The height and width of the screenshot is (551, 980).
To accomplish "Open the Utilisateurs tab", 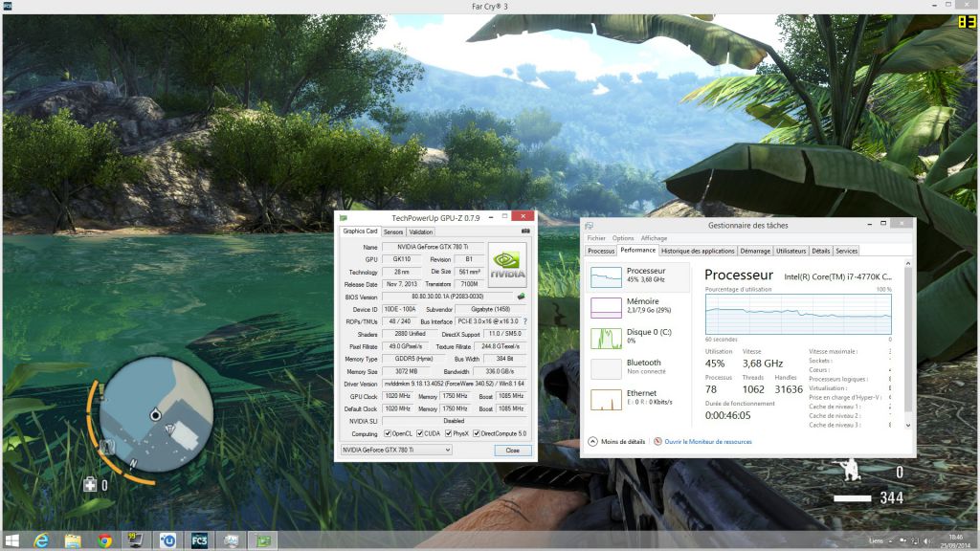I will point(791,252).
